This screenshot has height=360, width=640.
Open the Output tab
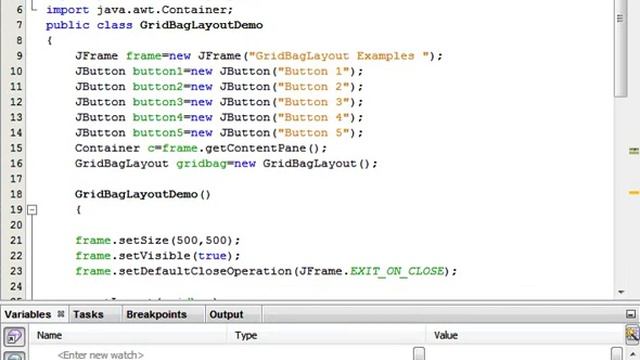point(226,314)
